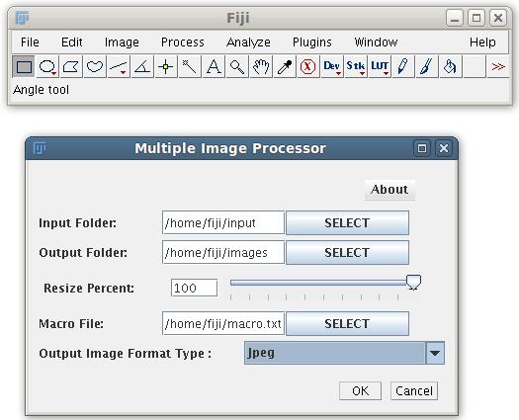Click Fiji logo in Multiple Image Processor title bar
Screen dimensions: 519x420
[x=40, y=148]
